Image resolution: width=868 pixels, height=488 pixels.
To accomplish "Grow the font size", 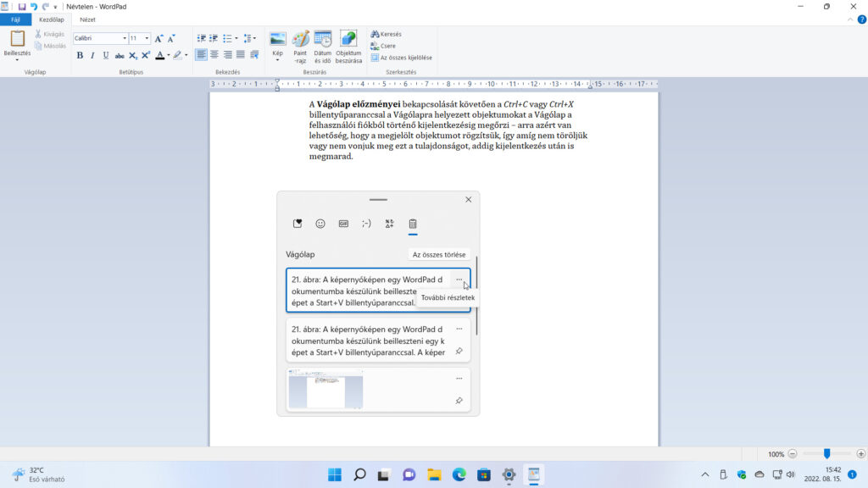I will pyautogui.click(x=159, y=38).
